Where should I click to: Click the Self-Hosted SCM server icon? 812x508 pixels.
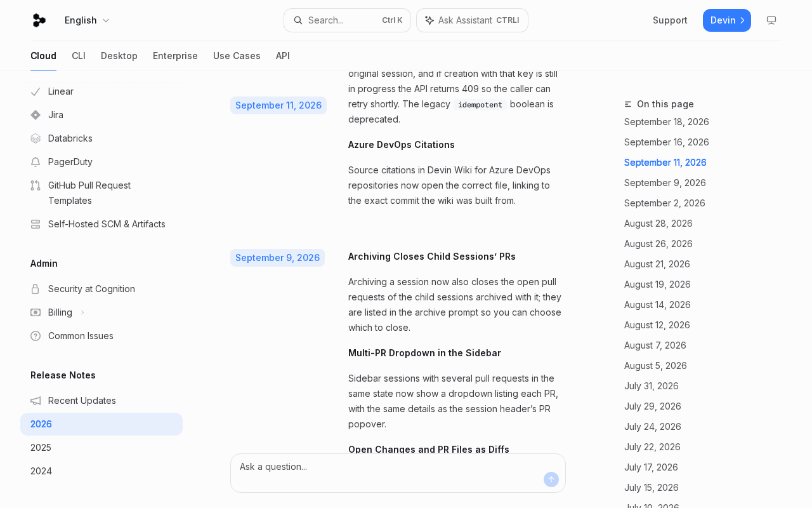36,224
